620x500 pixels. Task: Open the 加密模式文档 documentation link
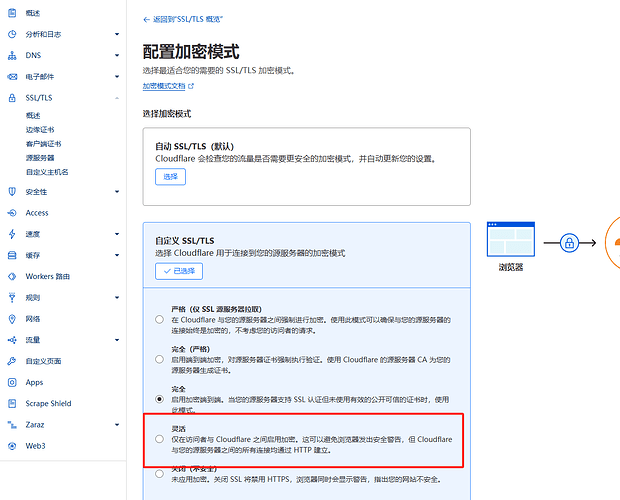coord(164,86)
